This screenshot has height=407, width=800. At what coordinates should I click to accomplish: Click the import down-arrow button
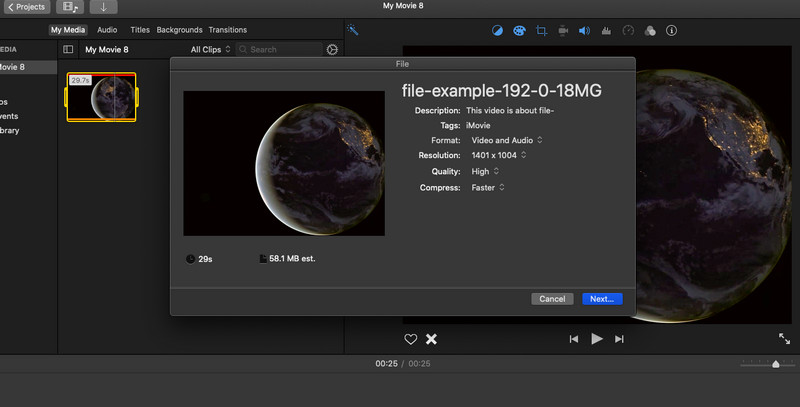tap(104, 7)
